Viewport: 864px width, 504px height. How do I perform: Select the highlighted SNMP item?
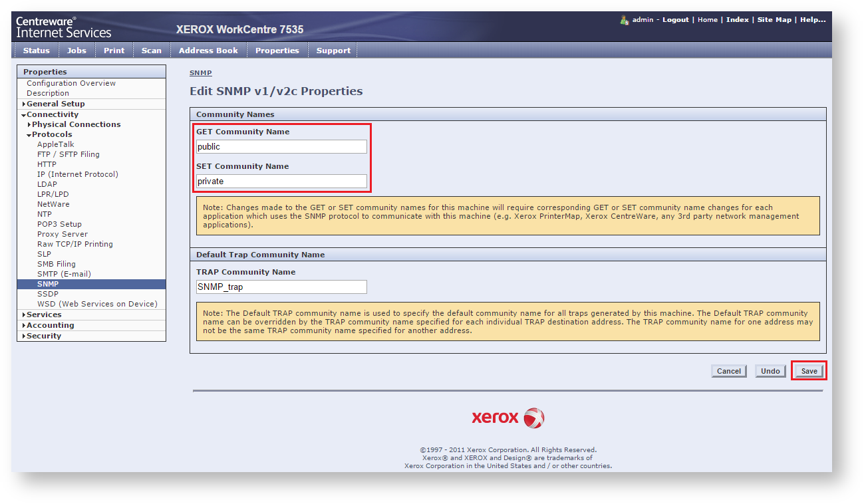point(91,284)
